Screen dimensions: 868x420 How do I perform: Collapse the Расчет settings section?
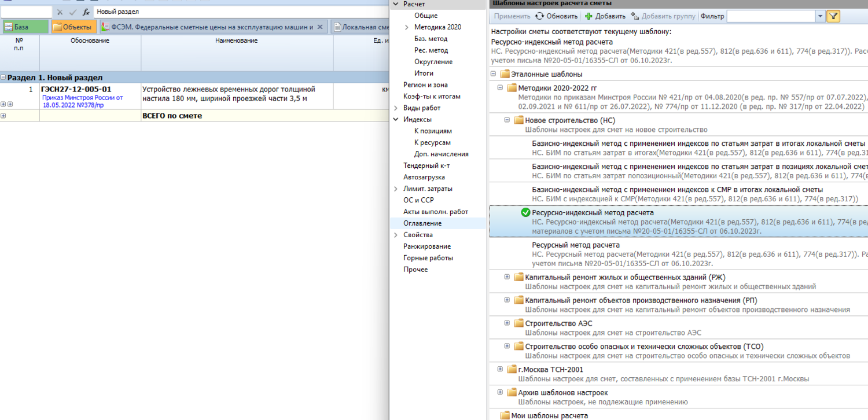click(x=396, y=4)
